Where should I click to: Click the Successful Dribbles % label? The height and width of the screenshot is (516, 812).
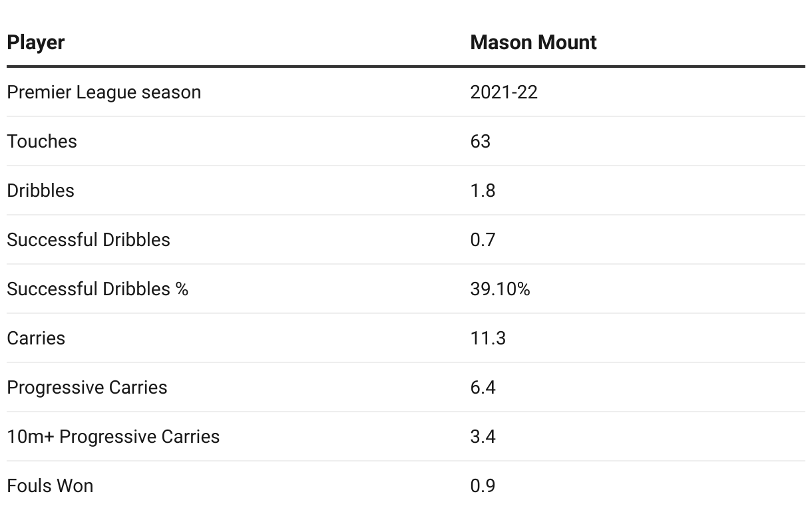pyautogui.click(x=98, y=289)
